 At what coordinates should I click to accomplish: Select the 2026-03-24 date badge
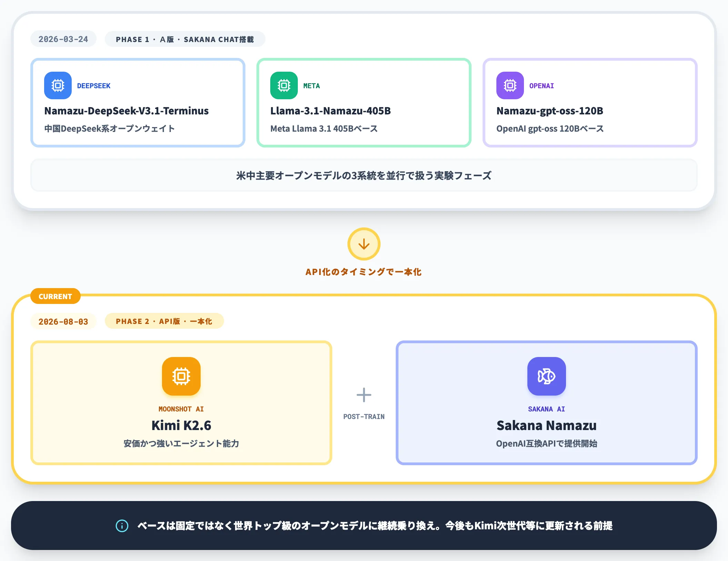tap(63, 39)
